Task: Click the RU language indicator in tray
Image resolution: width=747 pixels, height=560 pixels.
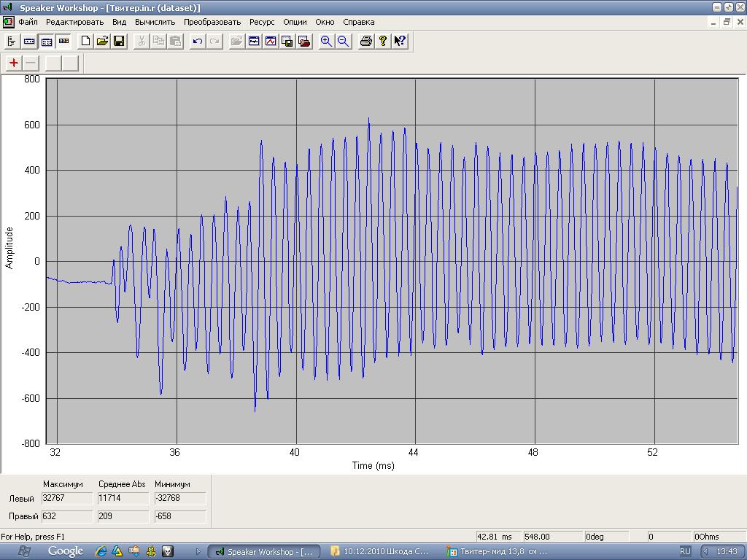Action: point(685,551)
